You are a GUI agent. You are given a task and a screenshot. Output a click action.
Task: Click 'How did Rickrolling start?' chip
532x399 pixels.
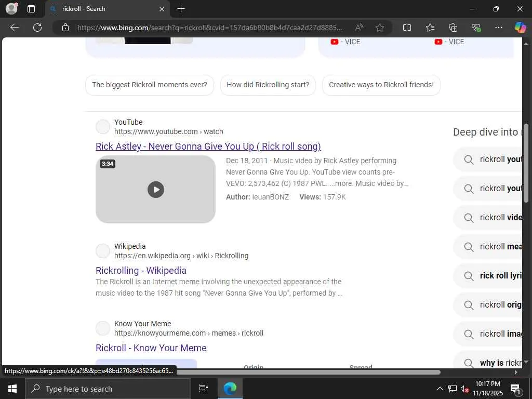pyautogui.click(x=268, y=85)
